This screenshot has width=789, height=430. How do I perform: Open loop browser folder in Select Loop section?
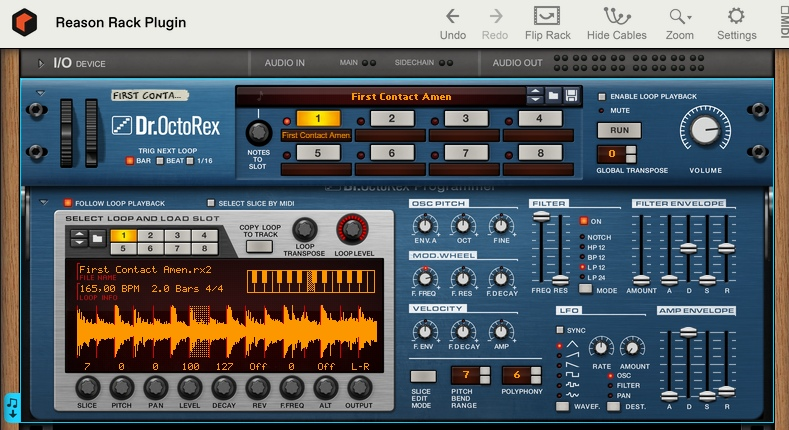coord(97,239)
